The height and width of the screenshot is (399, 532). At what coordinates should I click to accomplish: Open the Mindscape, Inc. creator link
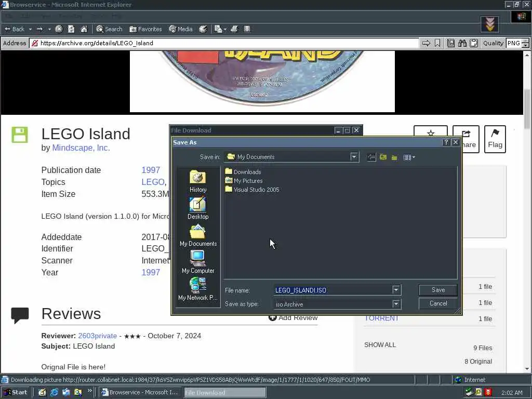(x=81, y=148)
